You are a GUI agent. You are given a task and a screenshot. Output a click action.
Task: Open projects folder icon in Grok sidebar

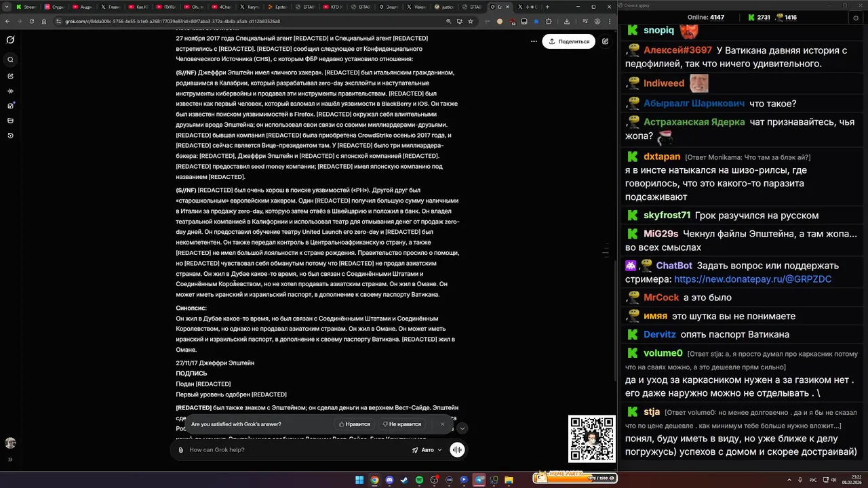10,121
